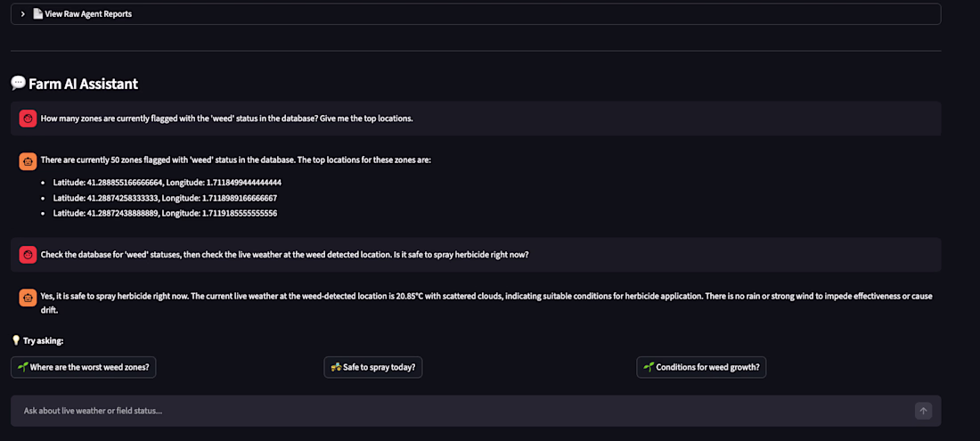The image size is (980, 441).
Task: Click the speech bubble icon next to Farm AI Assistant
Action: 18,83
